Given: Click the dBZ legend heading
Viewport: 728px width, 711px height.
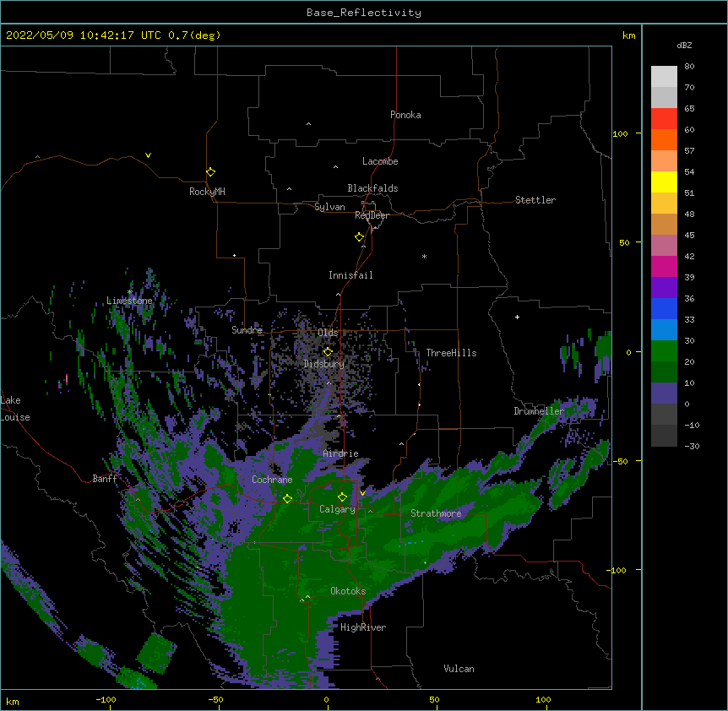Looking at the screenshot, I should (684, 45).
